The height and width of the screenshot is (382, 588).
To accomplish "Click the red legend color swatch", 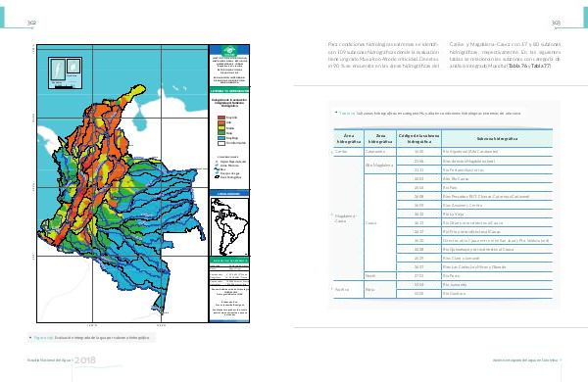I will point(221,118).
